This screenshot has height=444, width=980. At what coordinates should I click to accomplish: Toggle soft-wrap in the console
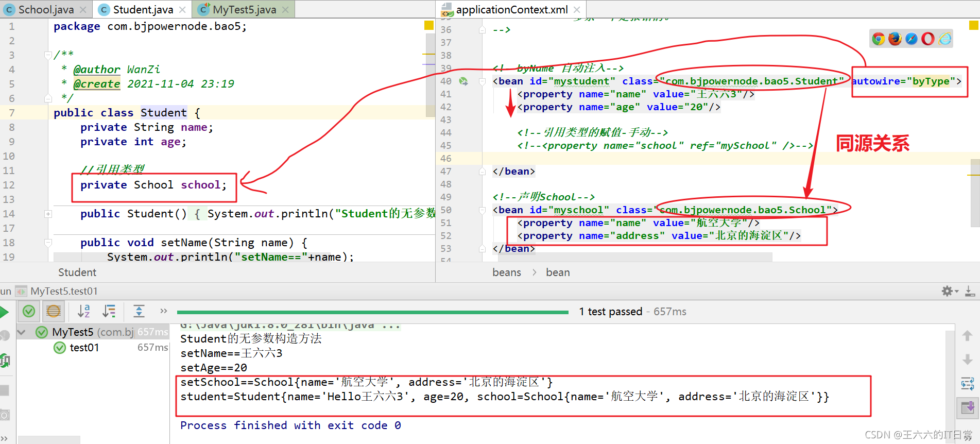point(968,384)
